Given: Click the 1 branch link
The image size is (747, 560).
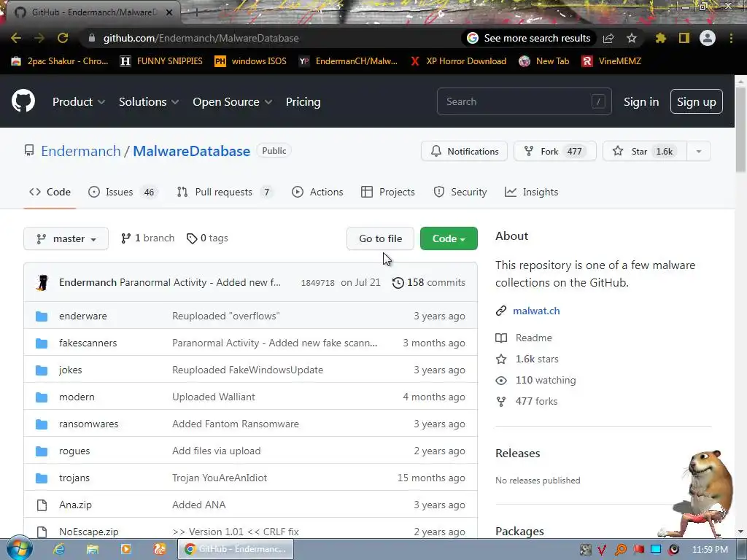Looking at the screenshot, I should (x=147, y=238).
